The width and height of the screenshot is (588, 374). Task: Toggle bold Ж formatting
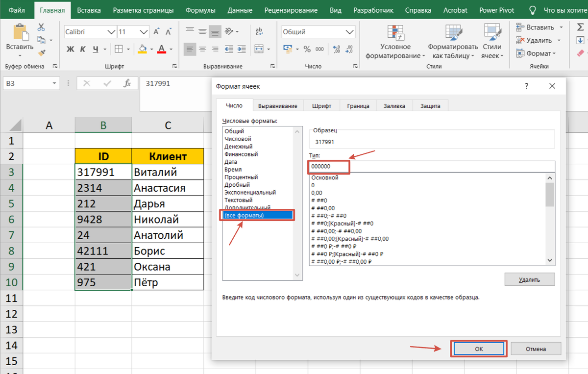[x=70, y=49]
